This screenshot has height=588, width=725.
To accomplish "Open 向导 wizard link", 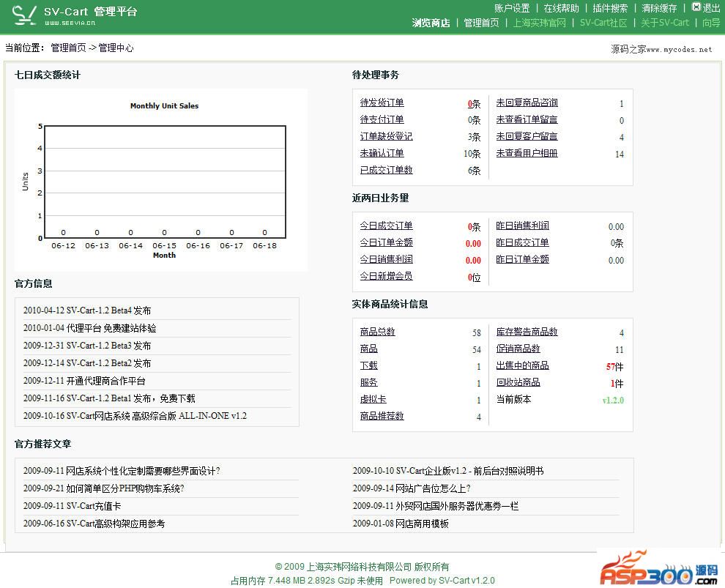I will pyautogui.click(x=711, y=23).
